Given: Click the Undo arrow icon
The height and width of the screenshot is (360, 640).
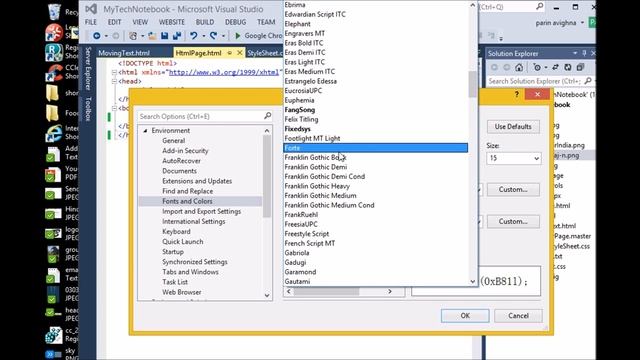Looking at the screenshot, I should click(x=193, y=36).
